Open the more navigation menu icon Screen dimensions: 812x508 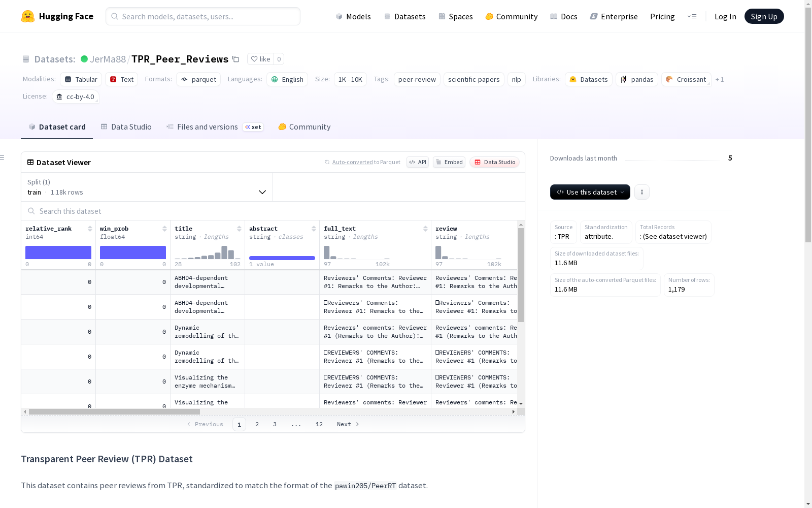click(x=692, y=16)
